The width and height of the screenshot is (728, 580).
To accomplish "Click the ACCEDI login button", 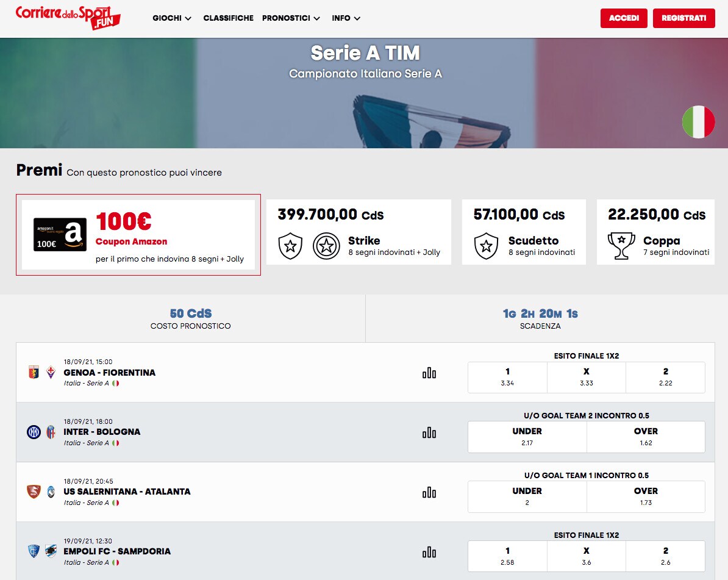I will (624, 18).
